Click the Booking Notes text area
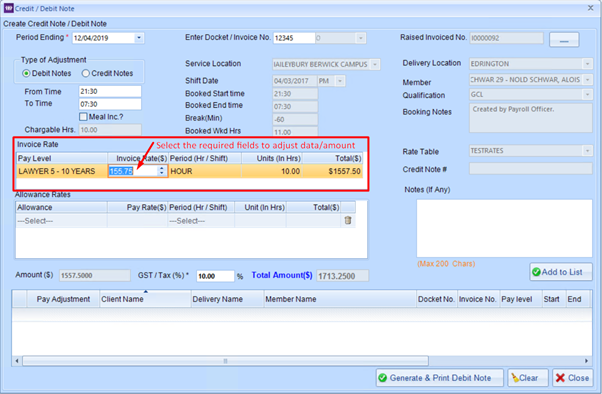 530,118
